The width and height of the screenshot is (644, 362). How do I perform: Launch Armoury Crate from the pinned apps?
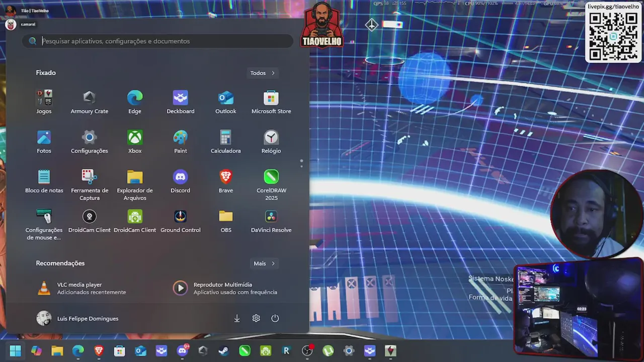90,102
